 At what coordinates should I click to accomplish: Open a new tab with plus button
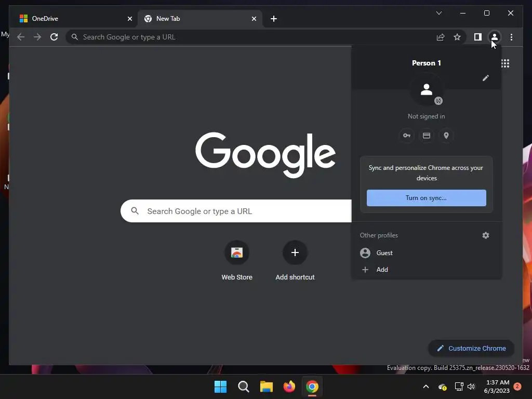pos(274,19)
